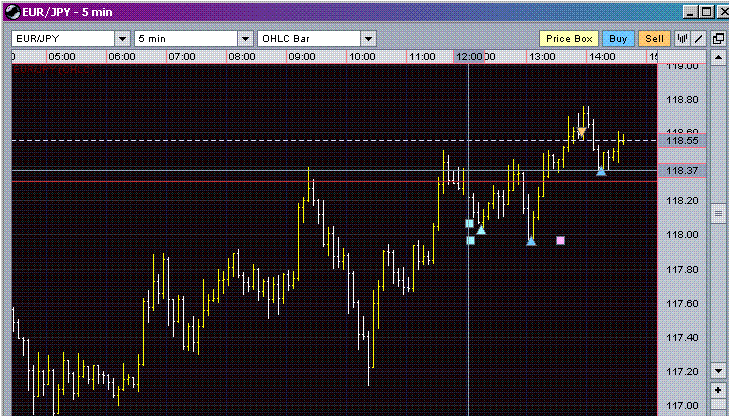Click the blue up-arrow marker near 13:00
This screenshot has height=416, width=729.
point(531,240)
